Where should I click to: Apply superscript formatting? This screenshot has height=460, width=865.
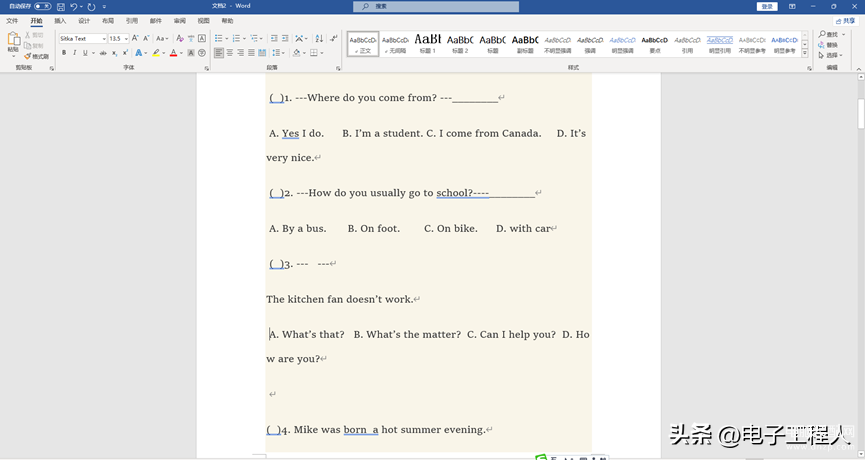point(125,53)
